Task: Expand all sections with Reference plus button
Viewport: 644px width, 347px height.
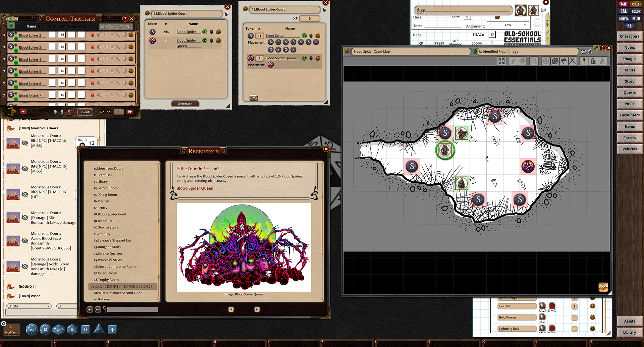Action: tap(90, 309)
